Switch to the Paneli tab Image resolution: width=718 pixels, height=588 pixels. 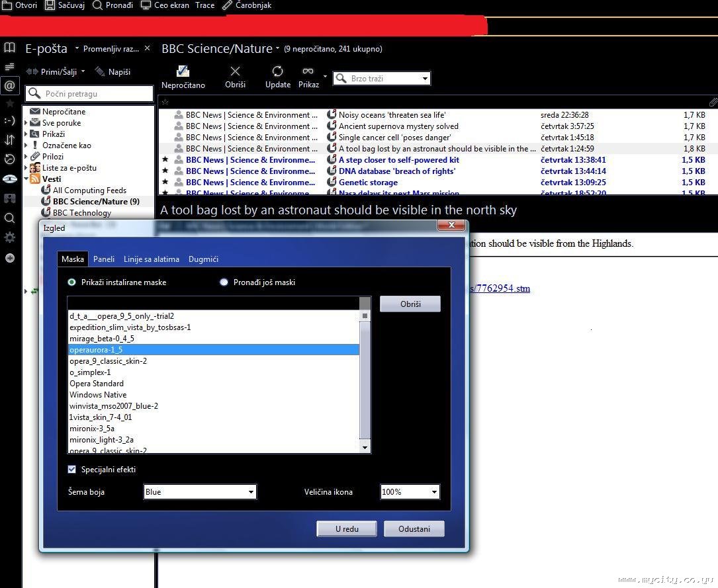pyautogui.click(x=104, y=259)
